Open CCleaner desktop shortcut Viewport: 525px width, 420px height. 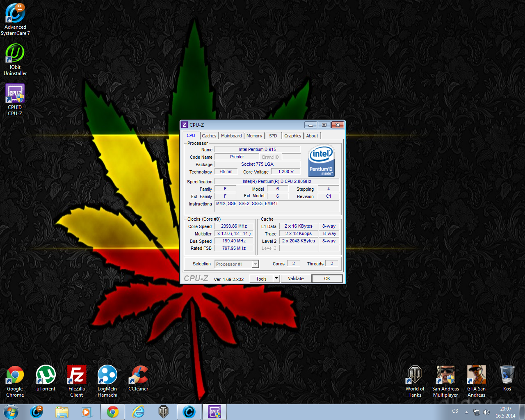[x=138, y=378]
